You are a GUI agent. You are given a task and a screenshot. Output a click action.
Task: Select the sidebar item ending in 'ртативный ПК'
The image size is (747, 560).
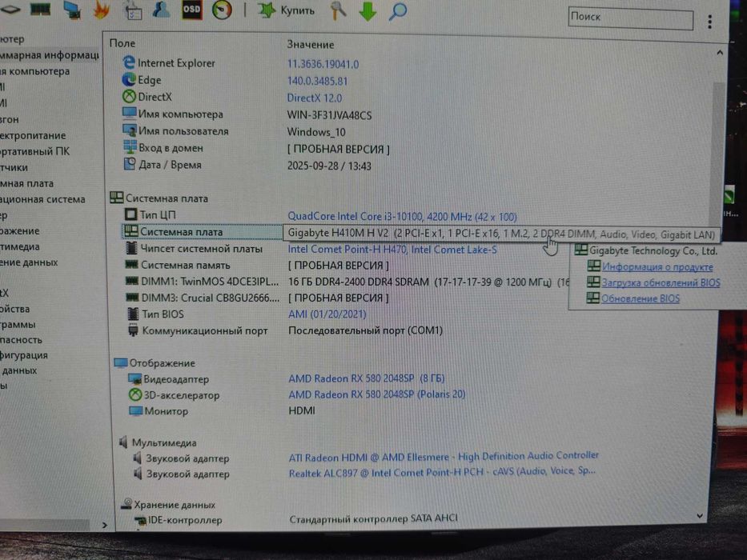click(x=35, y=151)
